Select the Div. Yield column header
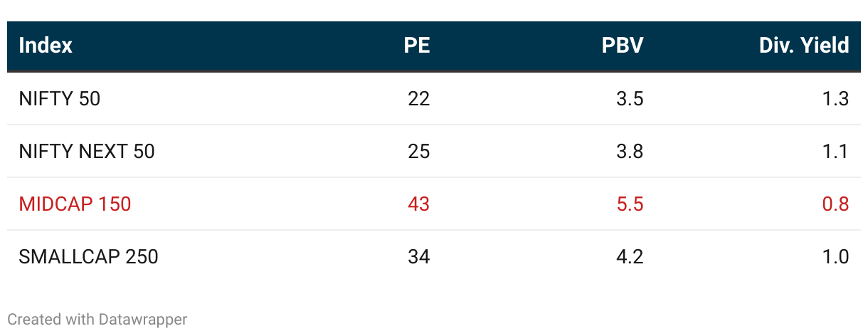 804,46
